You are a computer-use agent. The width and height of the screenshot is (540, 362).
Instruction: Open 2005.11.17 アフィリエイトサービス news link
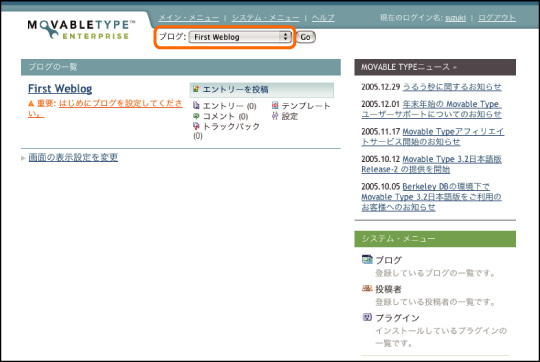tap(433, 137)
